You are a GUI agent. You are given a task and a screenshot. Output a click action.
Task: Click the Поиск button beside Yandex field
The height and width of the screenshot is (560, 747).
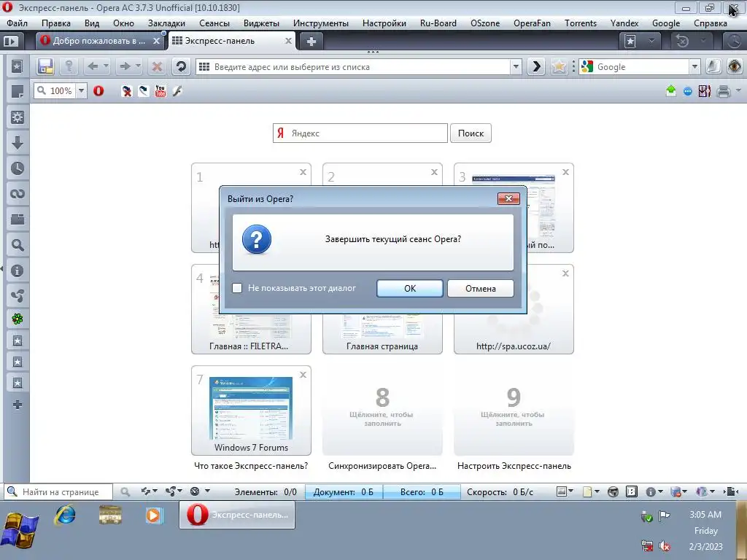tap(471, 133)
